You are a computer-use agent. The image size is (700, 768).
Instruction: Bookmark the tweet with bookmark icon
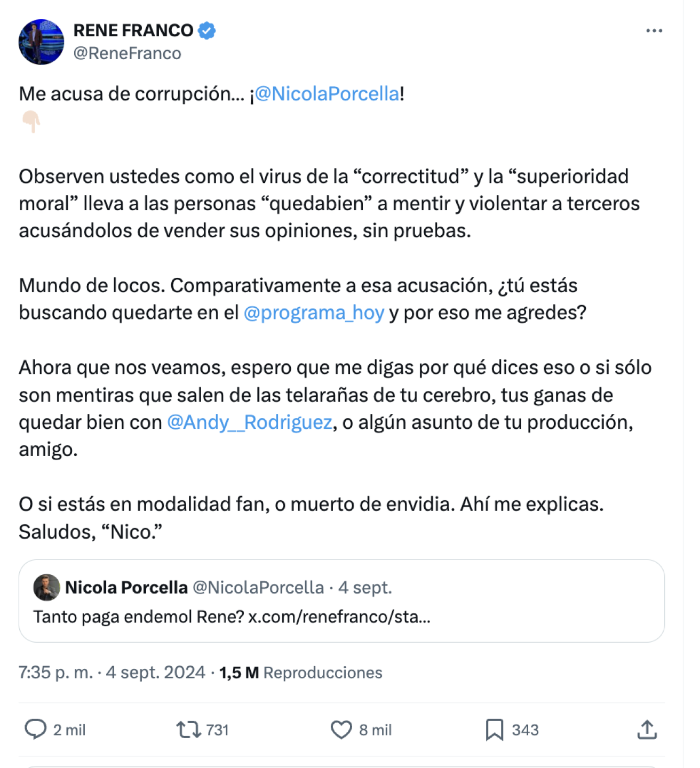coord(494,729)
